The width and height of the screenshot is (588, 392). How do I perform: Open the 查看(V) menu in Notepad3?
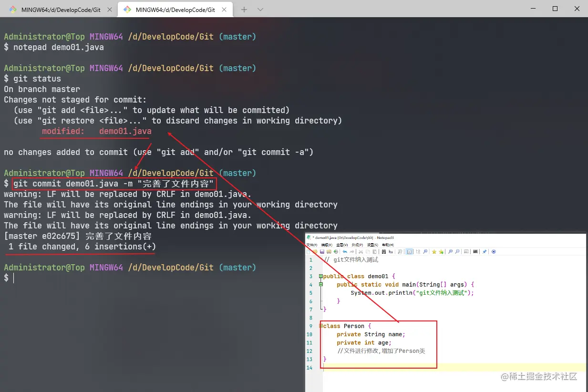342,245
